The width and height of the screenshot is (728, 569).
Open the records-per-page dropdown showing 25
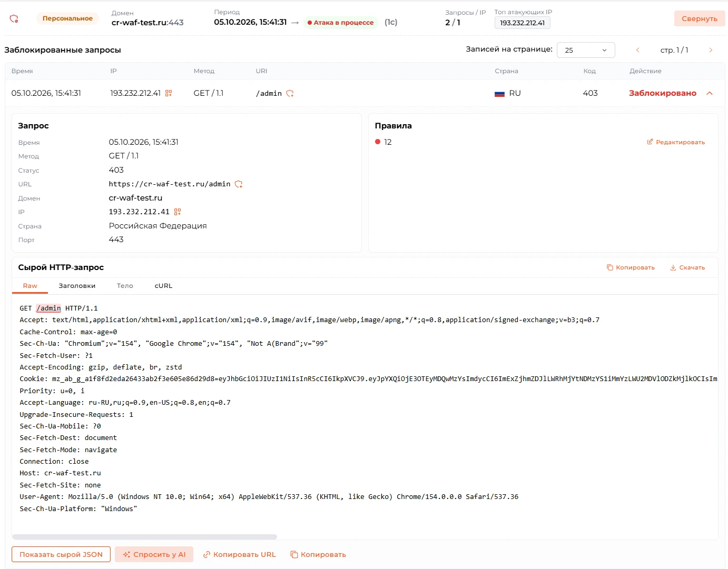coord(586,50)
